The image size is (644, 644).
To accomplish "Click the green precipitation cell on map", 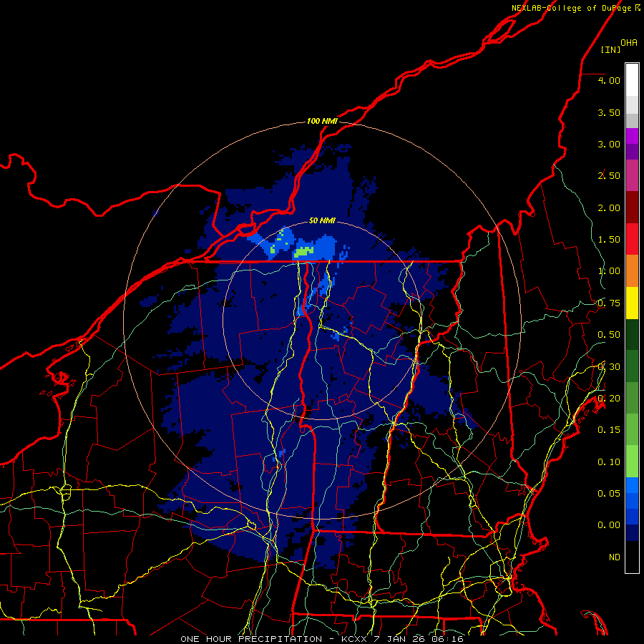I will (x=304, y=251).
